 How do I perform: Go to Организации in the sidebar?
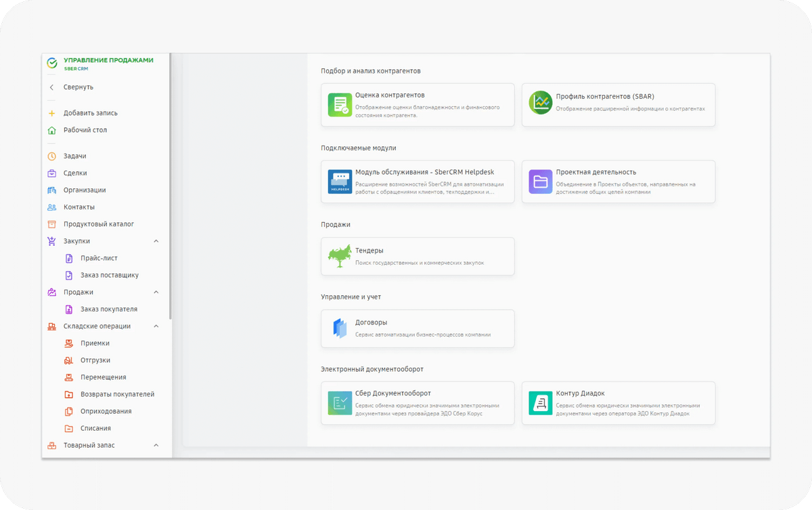tap(85, 190)
